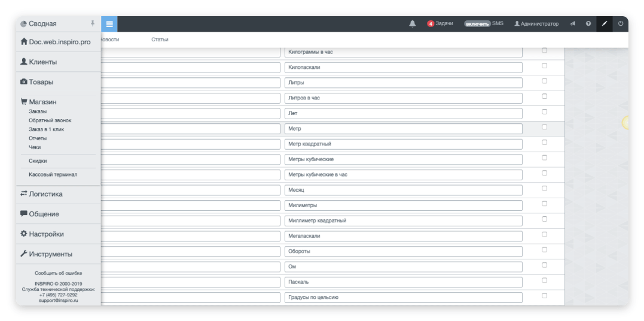Viewport: 644px width, 321px height.
Task: Click the Лет name input field
Action: 403,113
